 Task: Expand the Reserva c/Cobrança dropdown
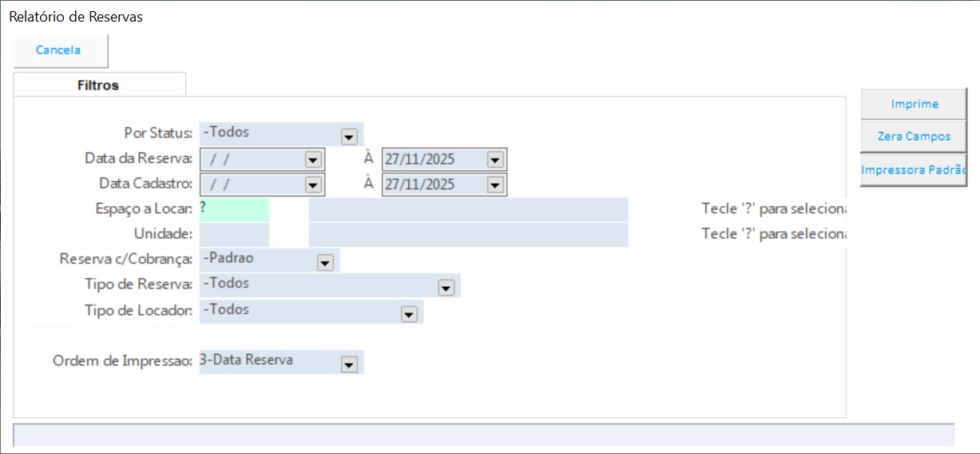coord(325,262)
